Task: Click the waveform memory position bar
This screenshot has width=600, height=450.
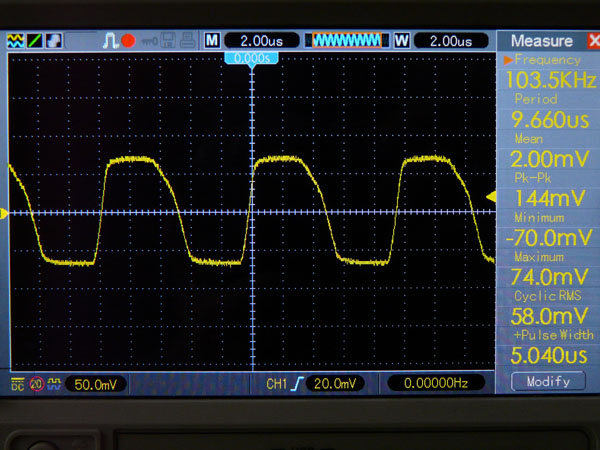Action: coord(347,41)
